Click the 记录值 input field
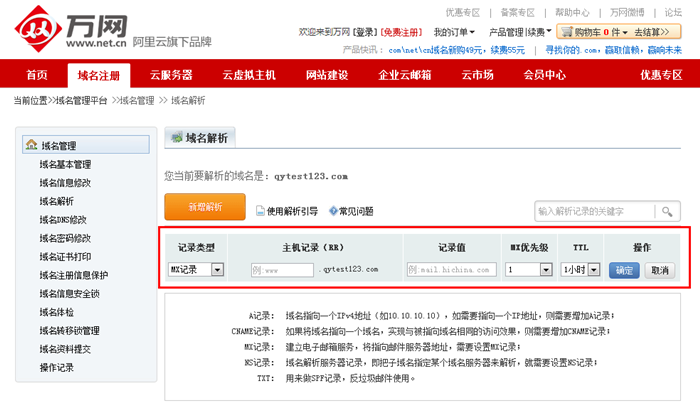This screenshot has height=405, width=700. click(452, 270)
